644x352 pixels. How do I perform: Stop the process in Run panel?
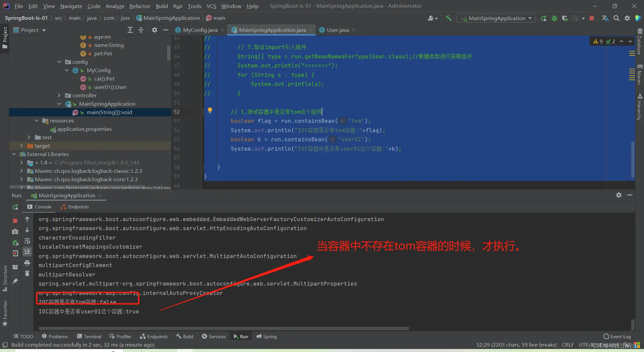click(x=15, y=220)
